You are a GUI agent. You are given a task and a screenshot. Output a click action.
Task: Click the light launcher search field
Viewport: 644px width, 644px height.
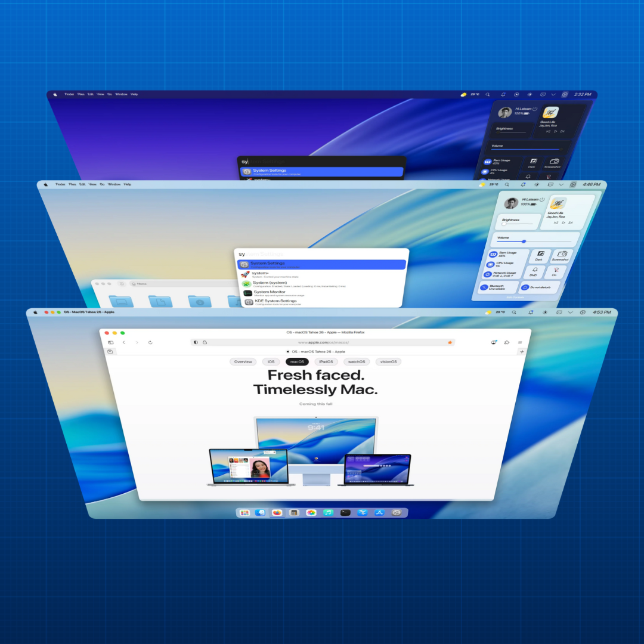pyautogui.click(x=321, y=254)
